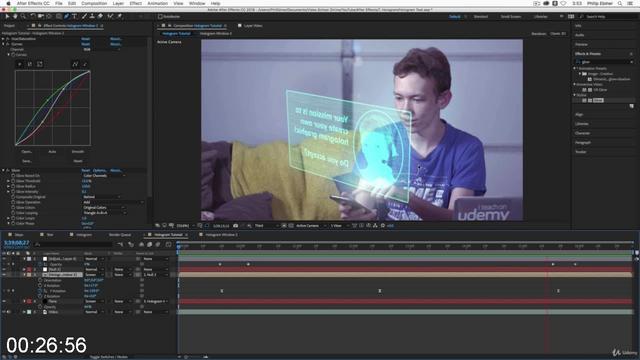Collapse the Glow effect
Screen dimensions: 640x360
[3, 170]
